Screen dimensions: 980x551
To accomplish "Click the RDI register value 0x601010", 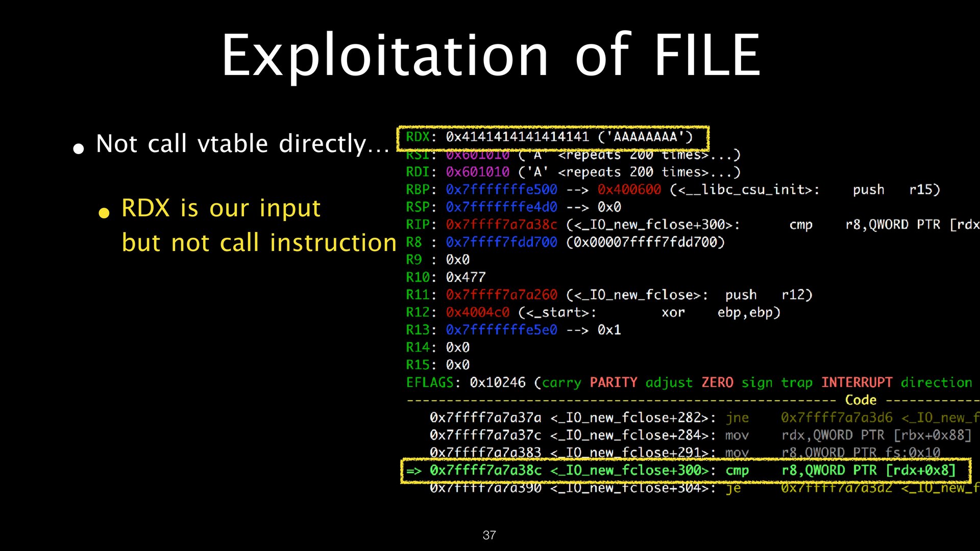I will click(477, 172).
